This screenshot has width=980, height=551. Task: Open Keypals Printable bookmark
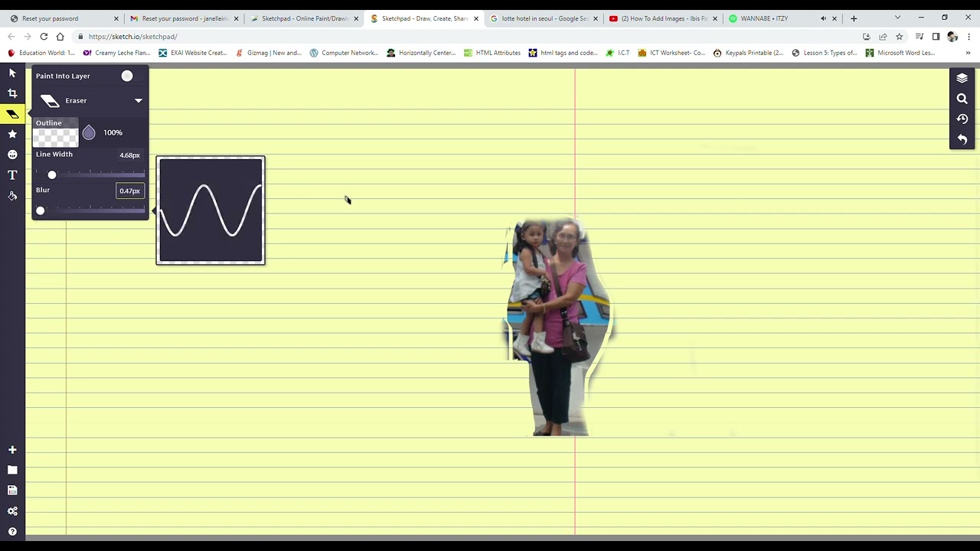pos(748,53)
